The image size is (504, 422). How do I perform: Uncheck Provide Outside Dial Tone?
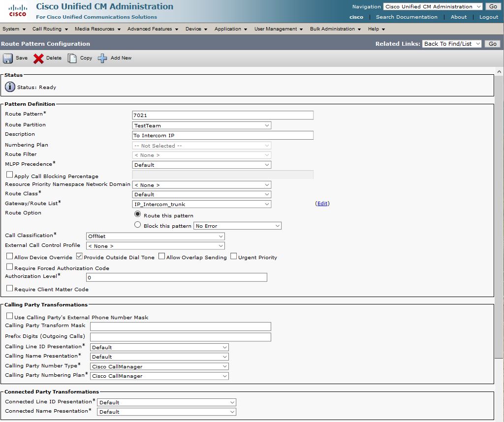click(x=79, y=256)
